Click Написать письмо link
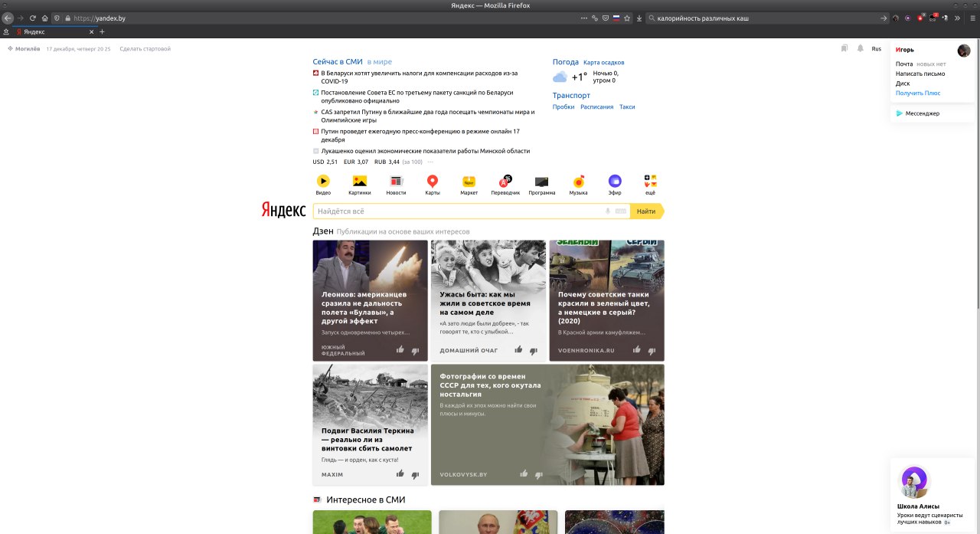The width and height of the screenshot is (980, 534). tap(920, 74)
